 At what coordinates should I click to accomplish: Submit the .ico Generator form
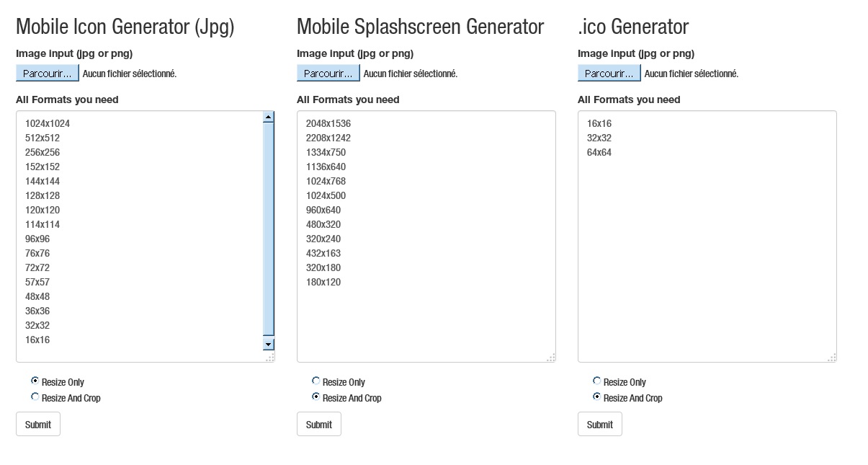[x=599, y=424]
